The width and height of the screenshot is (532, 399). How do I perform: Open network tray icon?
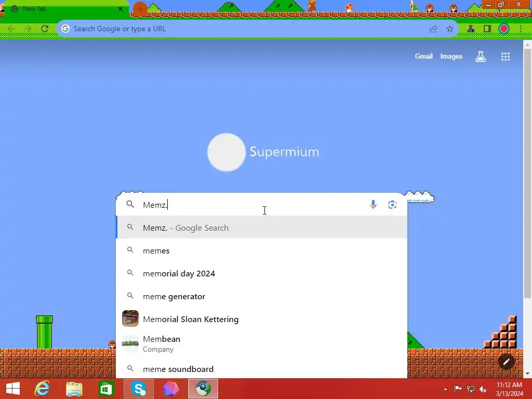click(471, 389)
